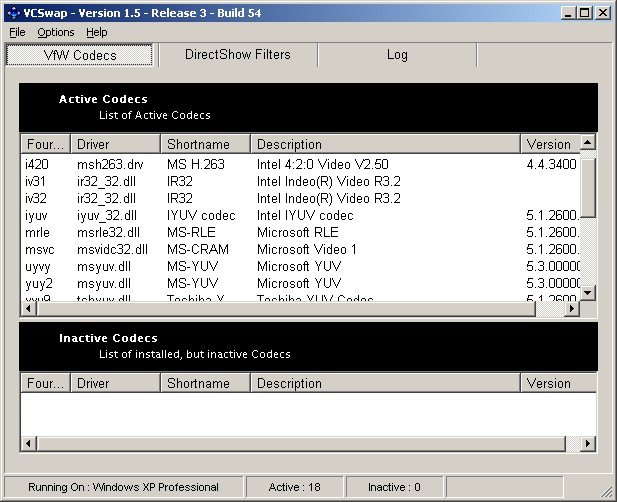Click version 4.4.3400 cell

[552, 164]
